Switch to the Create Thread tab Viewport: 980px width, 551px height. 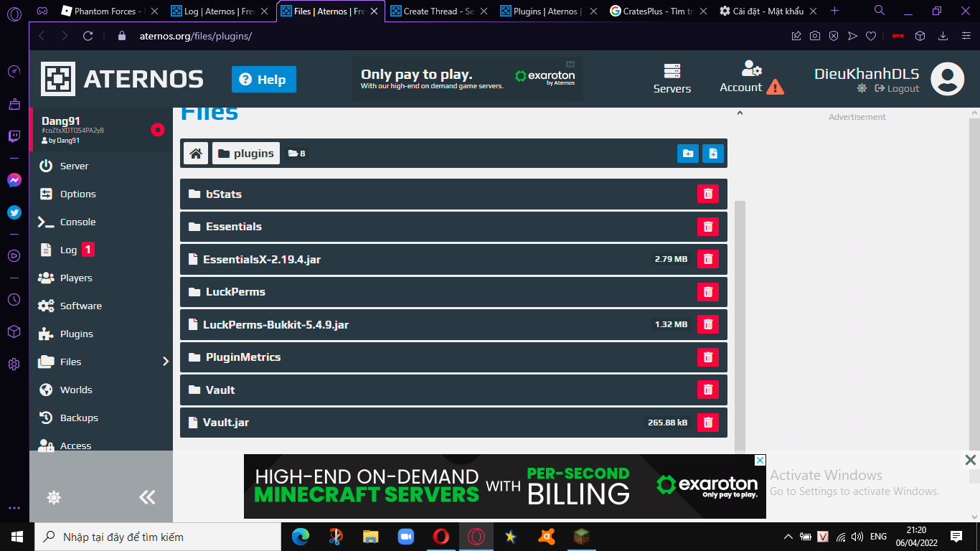pyautogui.click(x=439, y=11)
